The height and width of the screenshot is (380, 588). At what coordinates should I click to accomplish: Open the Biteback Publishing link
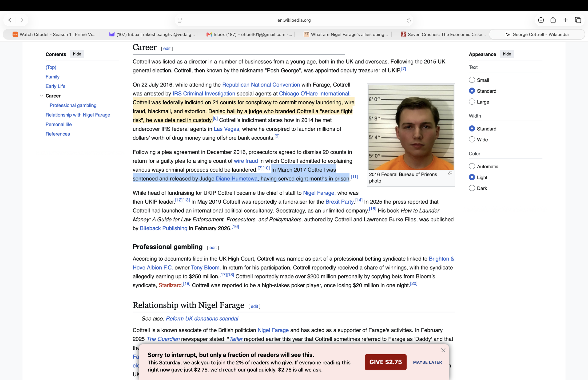click(164, 228)
